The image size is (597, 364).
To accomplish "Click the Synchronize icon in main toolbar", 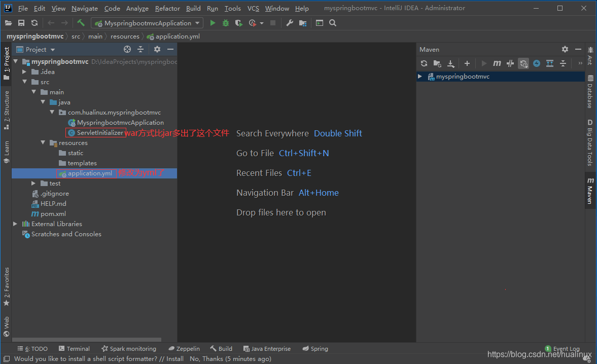I will 34,23.
